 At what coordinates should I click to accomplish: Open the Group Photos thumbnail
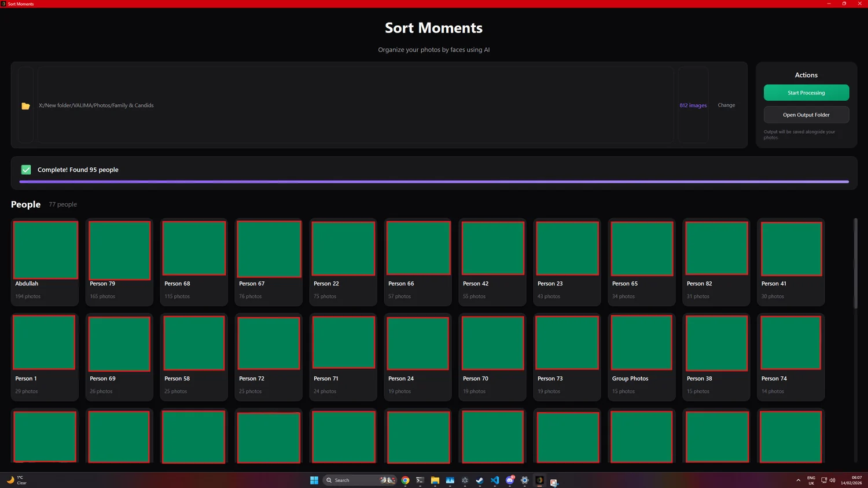tap(642, 343)
